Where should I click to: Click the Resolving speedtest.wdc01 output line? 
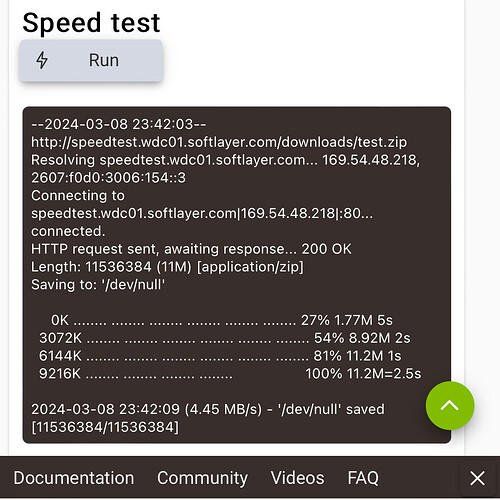(x=226, y=160)
